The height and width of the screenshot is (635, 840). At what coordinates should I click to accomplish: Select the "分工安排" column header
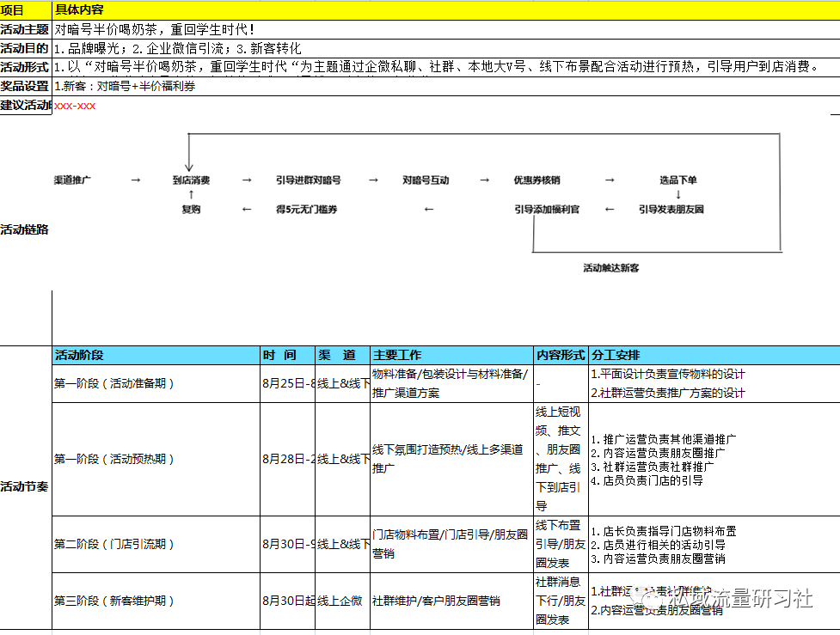coord(714,355)
